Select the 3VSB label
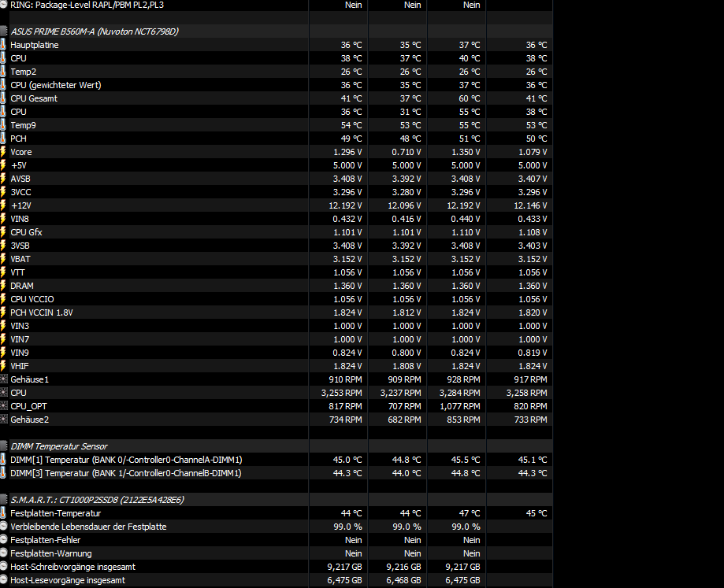This screenshot has height=588, width=724. (20, 246)
